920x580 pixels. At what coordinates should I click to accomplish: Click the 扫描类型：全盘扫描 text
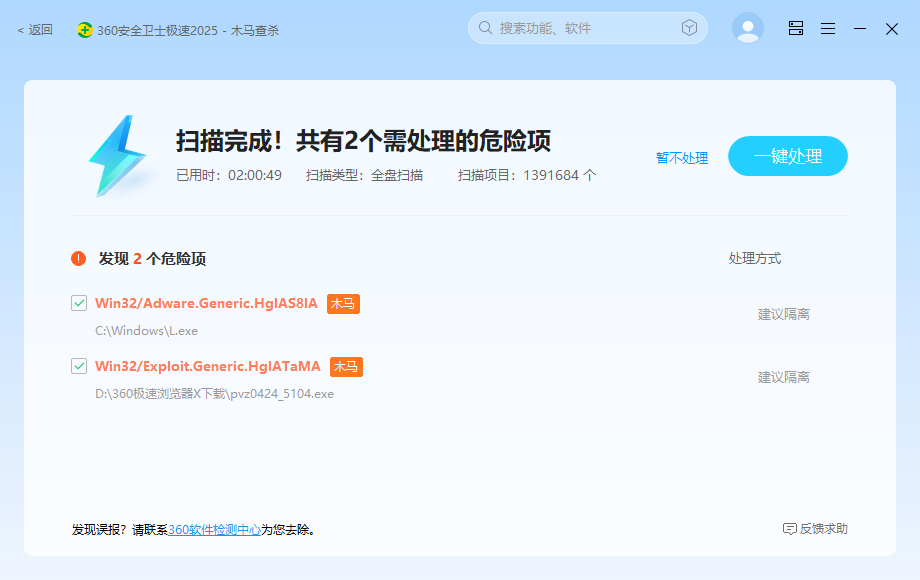coord(364,175)
